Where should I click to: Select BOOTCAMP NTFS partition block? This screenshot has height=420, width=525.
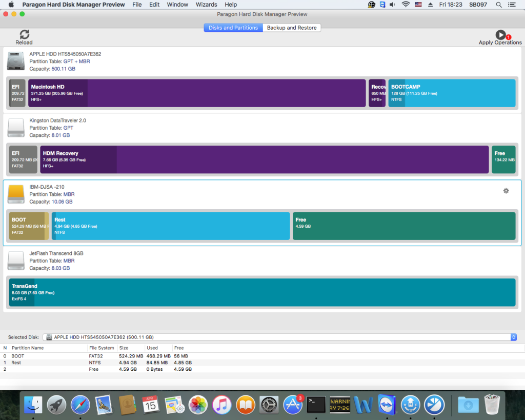tap(452, 93)
